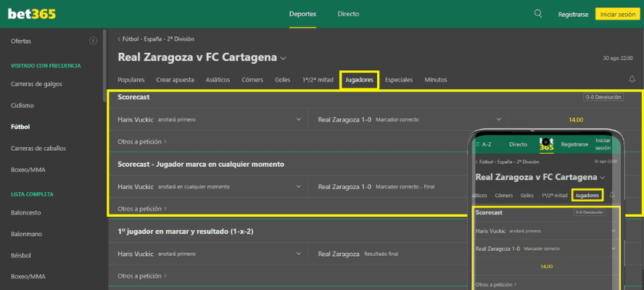Open Ofertas in the sidebar

point(21,41)
